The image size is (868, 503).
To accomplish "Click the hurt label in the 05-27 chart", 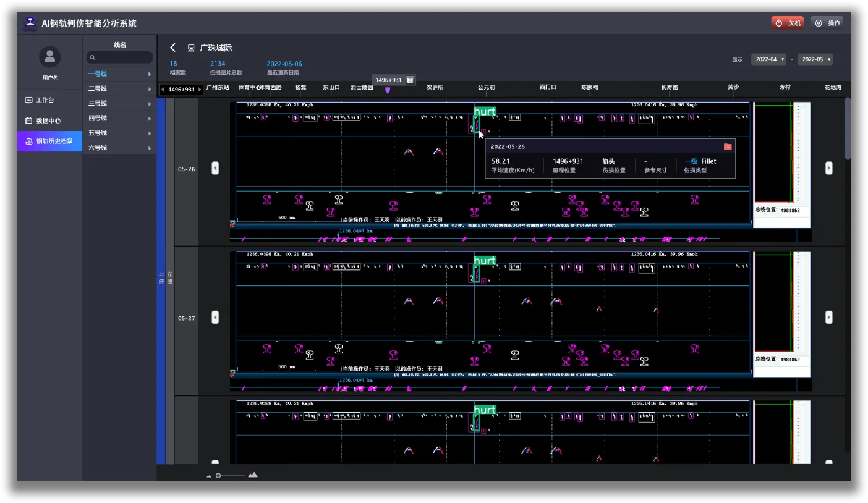I will pos(485,260).
